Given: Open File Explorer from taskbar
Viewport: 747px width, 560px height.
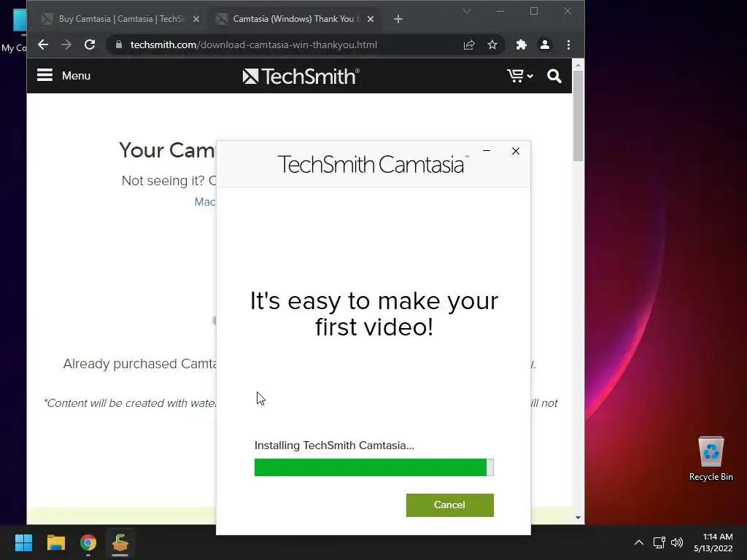Looking at the screenshot, I should click(x=55, y=542).
